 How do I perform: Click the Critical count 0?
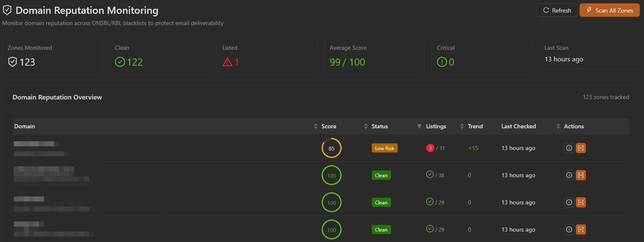coord(452,62)
